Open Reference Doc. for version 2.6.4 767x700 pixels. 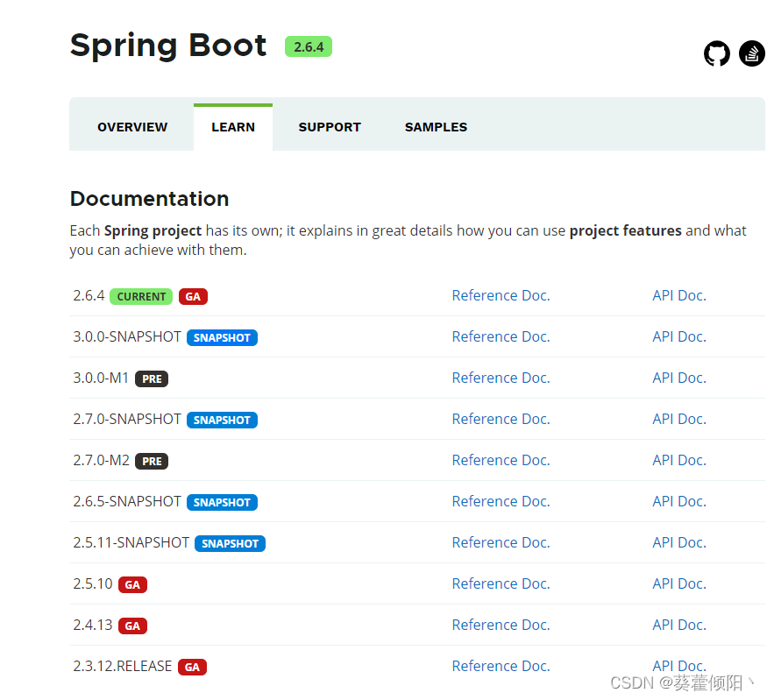point(501,296)
